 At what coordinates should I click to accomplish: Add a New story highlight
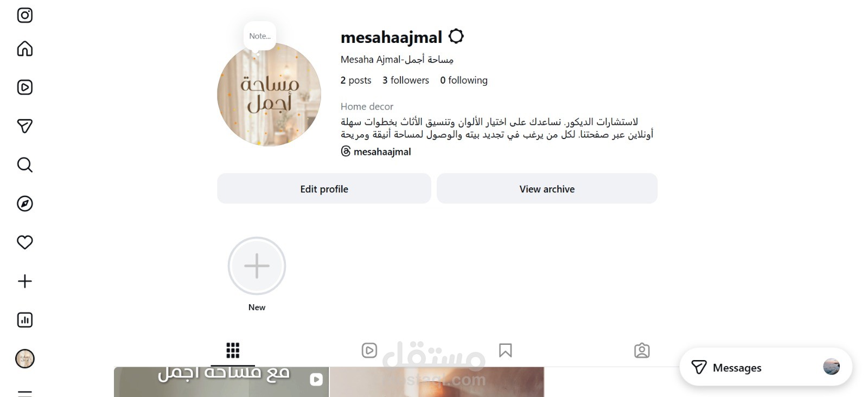coord(257,266)
